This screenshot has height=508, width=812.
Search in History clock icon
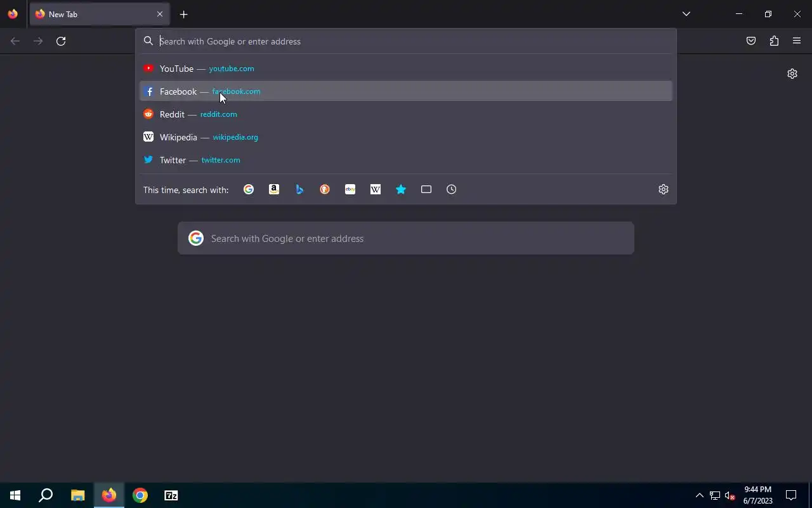point(452,189)
